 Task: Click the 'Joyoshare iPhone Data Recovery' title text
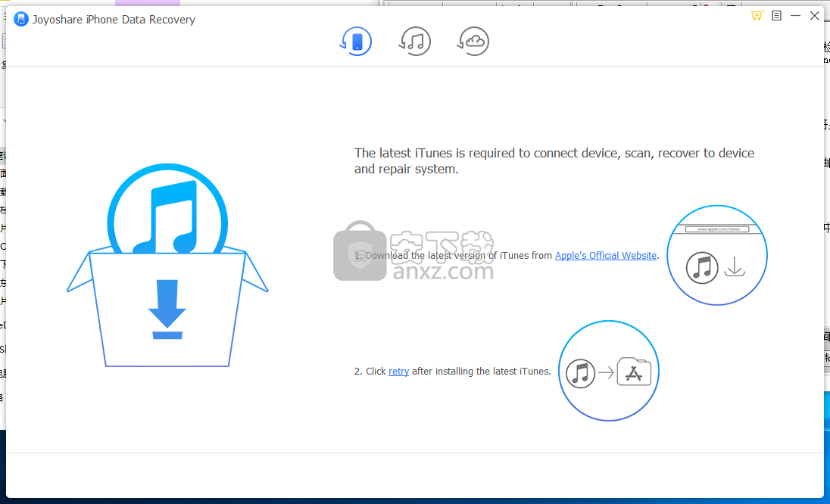114,20
